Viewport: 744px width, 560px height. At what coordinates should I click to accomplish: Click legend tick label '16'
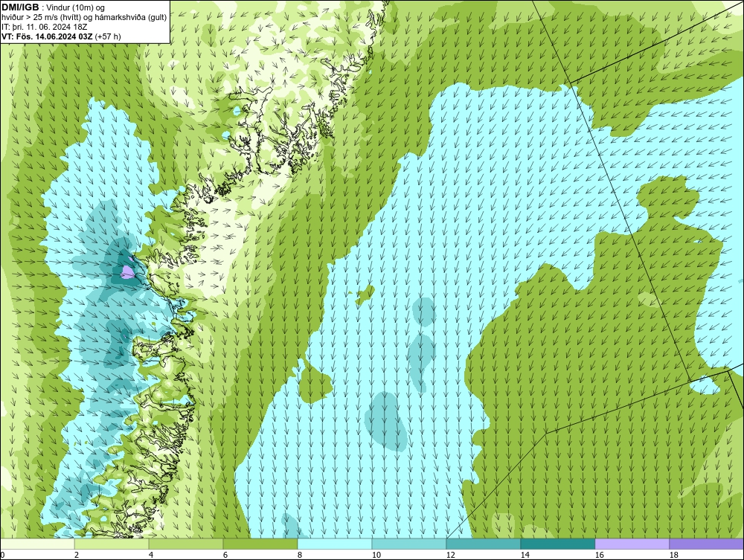tap(599, 555)
